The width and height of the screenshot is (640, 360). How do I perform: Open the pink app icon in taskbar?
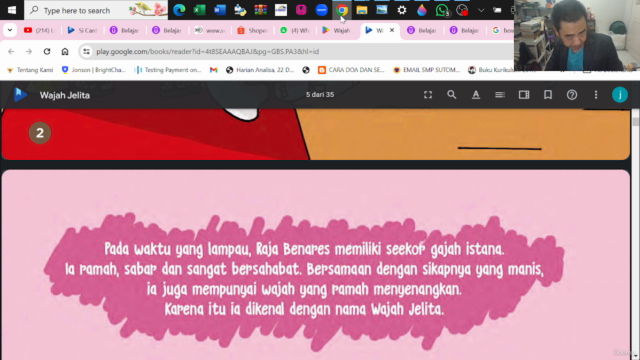click(x=301, y=10)
